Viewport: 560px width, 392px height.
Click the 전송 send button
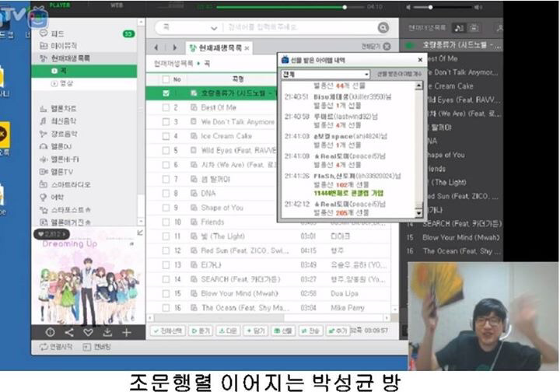click(310, 331)
